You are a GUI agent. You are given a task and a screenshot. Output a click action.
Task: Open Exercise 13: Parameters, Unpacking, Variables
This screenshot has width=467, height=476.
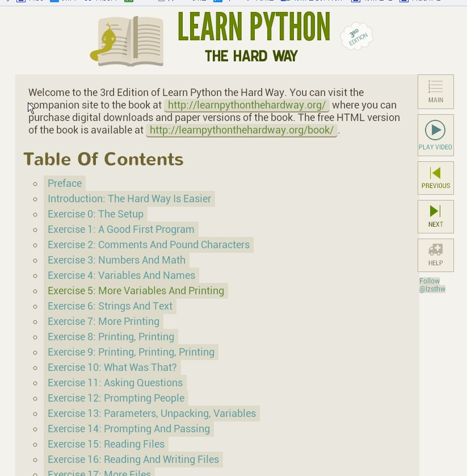click(152, 414)
